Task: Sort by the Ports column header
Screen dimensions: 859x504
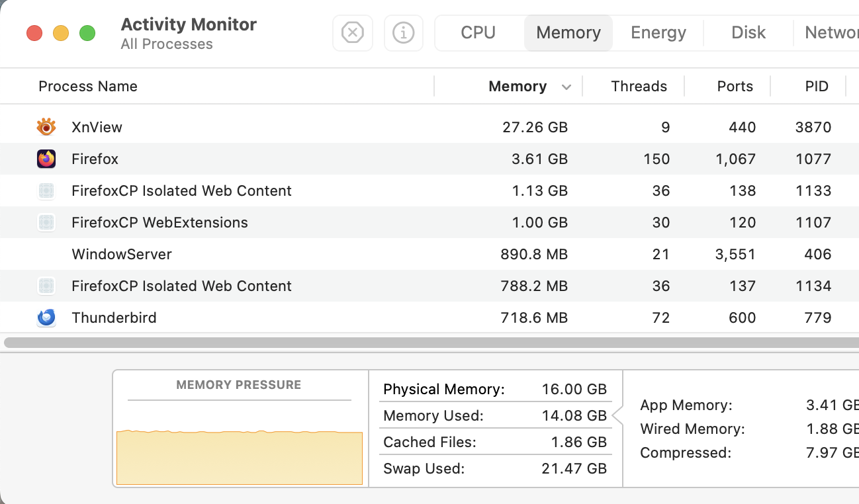Action: [x=735, y=86]
